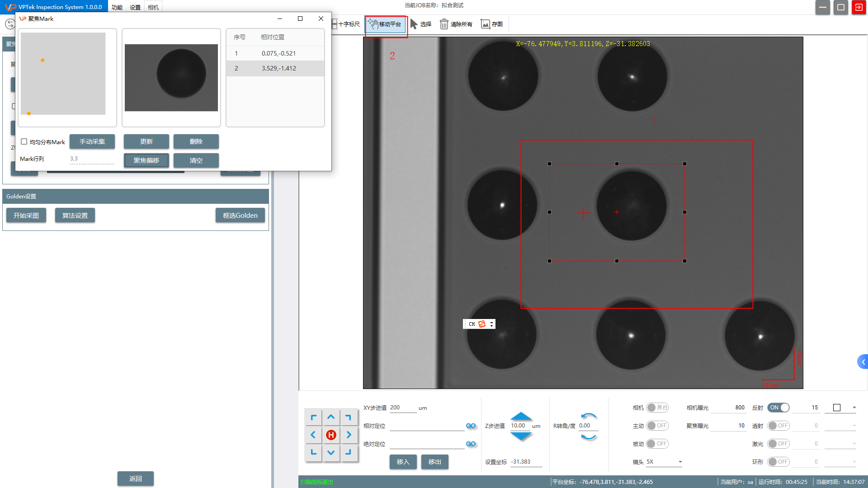Open the 环形 channel dropdown
Image resolution: width=868 pixels, height=488 pixels.
pos(840,462)
